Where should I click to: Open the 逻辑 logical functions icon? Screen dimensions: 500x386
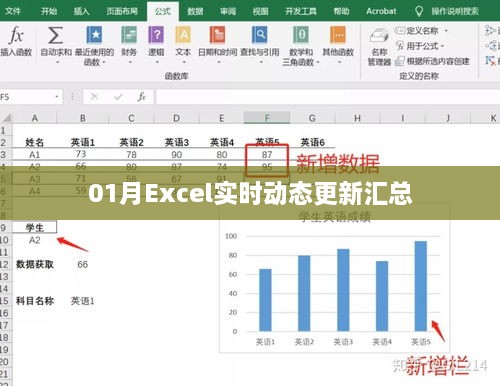click(x=156, y=35)
